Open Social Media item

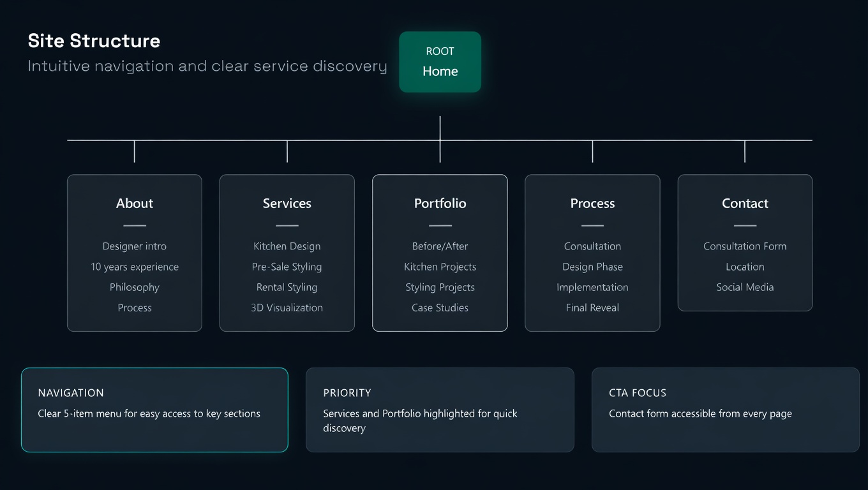point(745,287)
